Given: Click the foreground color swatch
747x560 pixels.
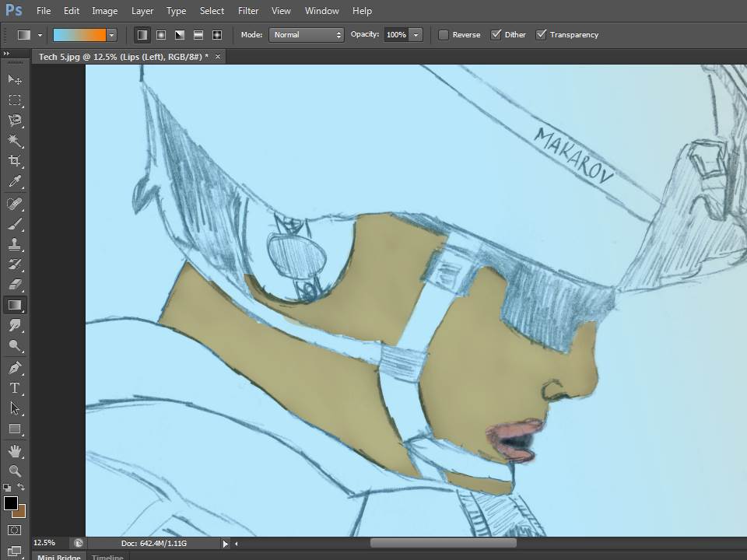Looking at the screenshot, I should (11, 503).
